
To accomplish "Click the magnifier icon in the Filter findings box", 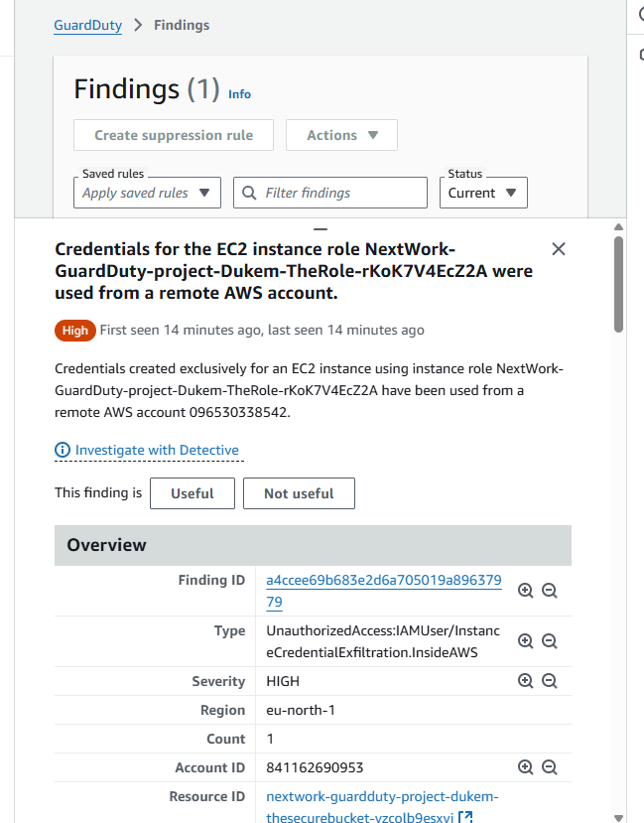I will pyautogui.click(x=248, y=192).
